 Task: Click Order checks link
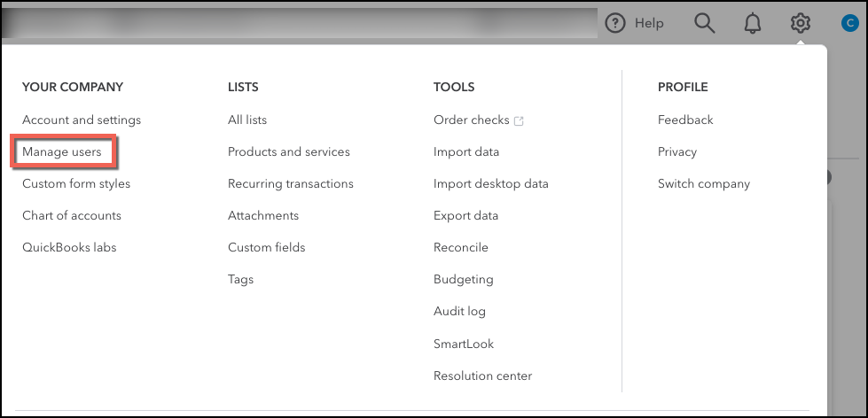(x=472, y=120)
